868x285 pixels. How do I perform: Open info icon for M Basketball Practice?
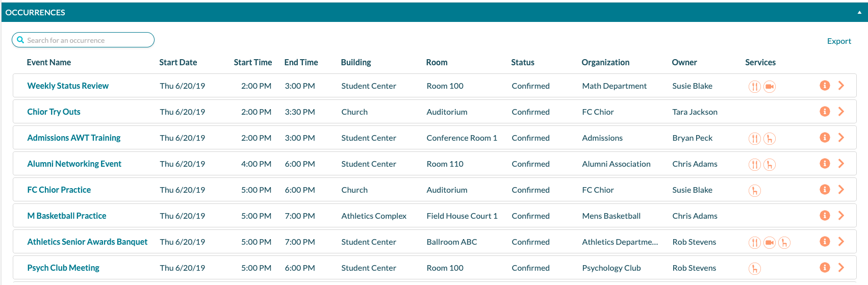[x=825, y=216]
